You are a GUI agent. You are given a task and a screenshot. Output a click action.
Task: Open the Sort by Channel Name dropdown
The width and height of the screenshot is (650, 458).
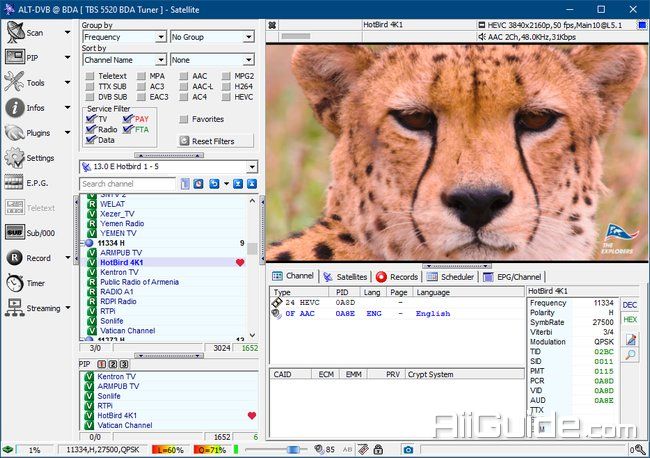[124, 60]
